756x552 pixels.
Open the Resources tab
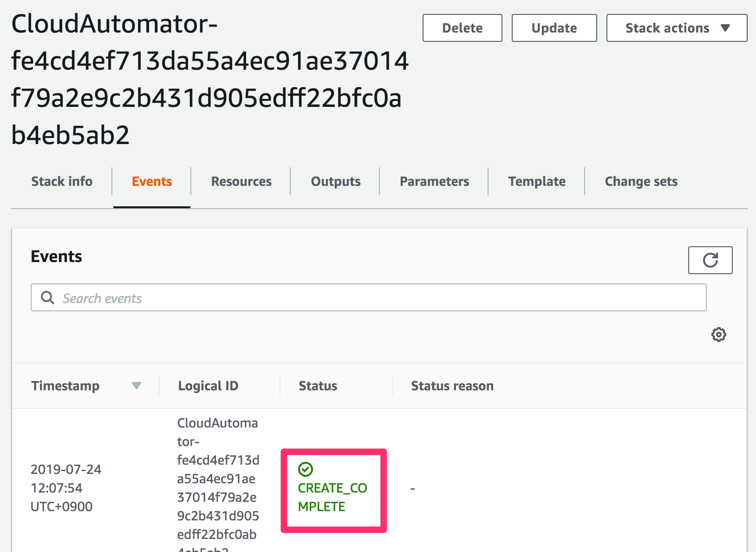(x=241, y=181)
